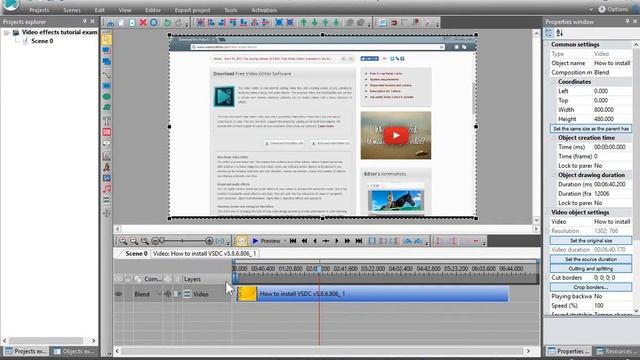Image resolution: width=640 pixels, height=360 pixels.
Task: Select the movement arrows tool
Action: point(107,213)
